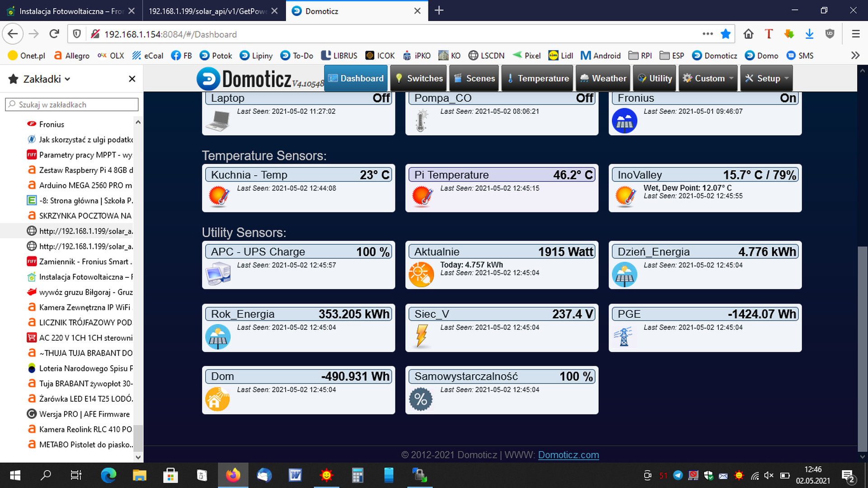Open the Switches tab

pyautogui.click(x=419, y=78)
